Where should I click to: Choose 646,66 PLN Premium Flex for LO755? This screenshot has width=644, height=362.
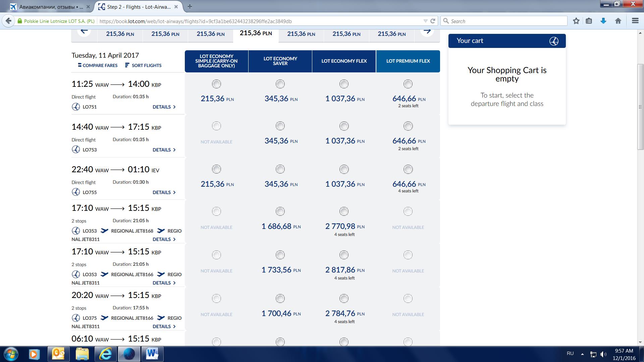pos(408,169)
